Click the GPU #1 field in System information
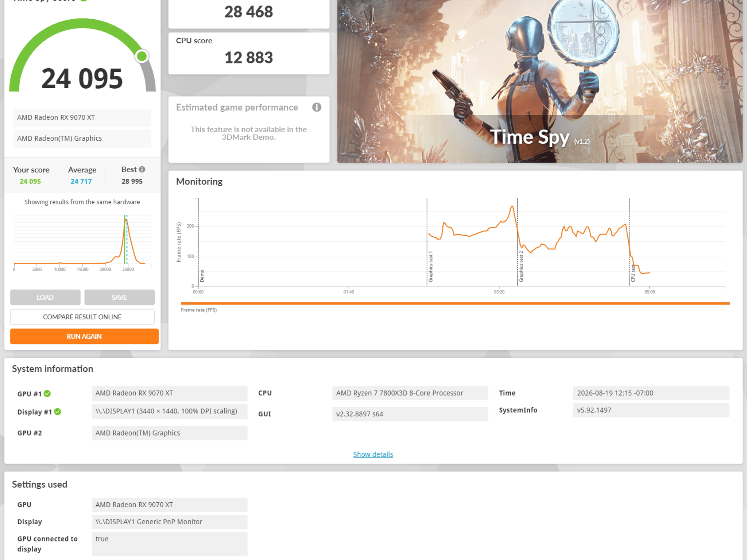 [170, 393]
